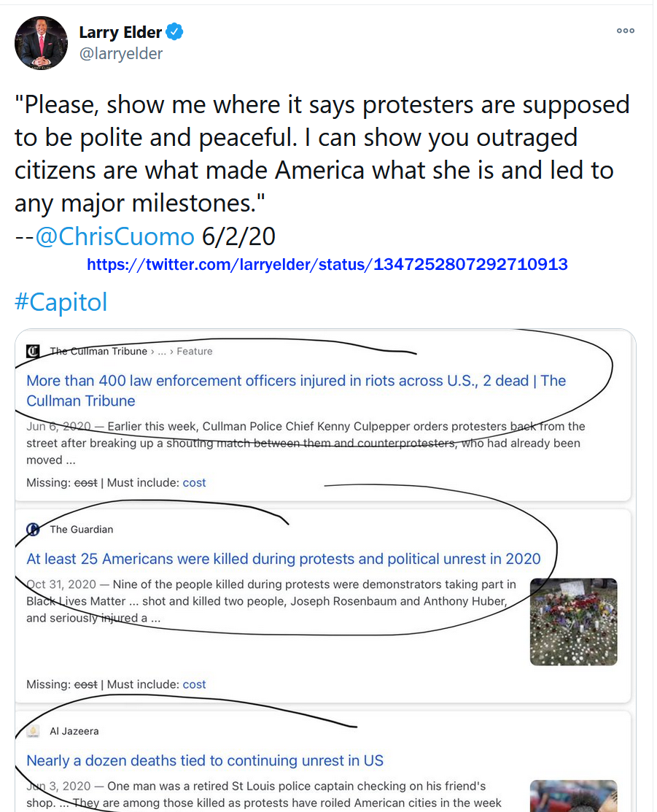The height and width of the screenshot is (812, 657).
Task: Open Al Jazeera dozen deaths headline
Action: point(205,760)
